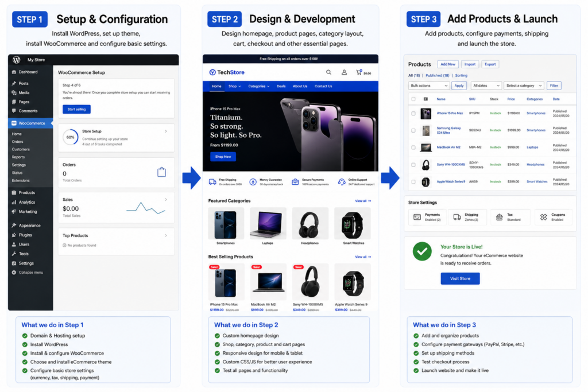Click the Users icon in sidebar
Viewport: 588px width, 392px height.
14,244
